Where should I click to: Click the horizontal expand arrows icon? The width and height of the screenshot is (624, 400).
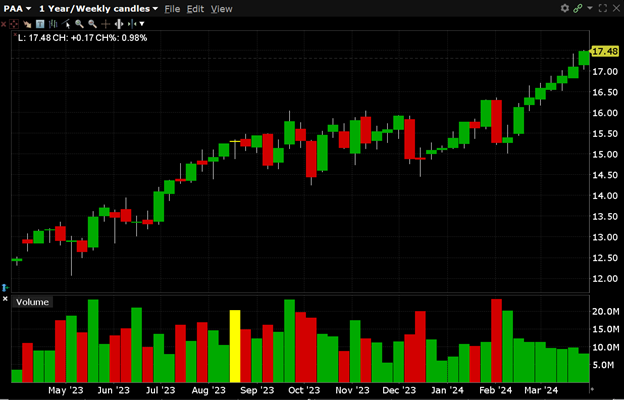[x=119, y=24]
